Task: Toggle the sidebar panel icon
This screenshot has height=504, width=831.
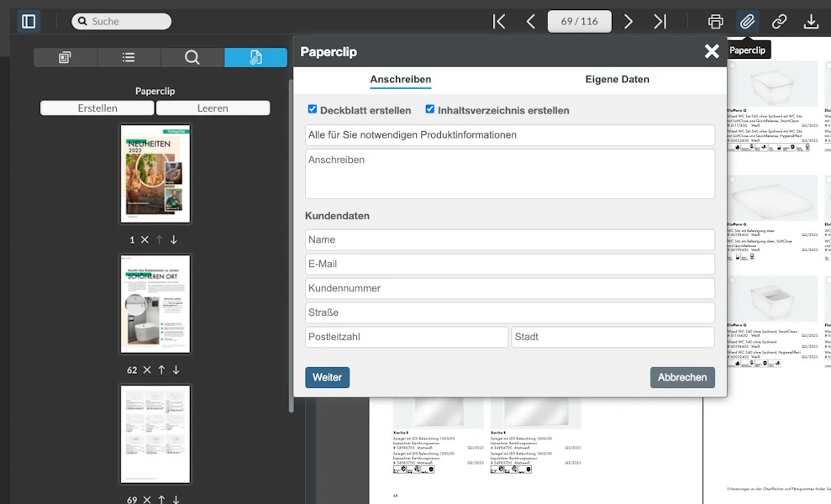Action: [29, 21]
